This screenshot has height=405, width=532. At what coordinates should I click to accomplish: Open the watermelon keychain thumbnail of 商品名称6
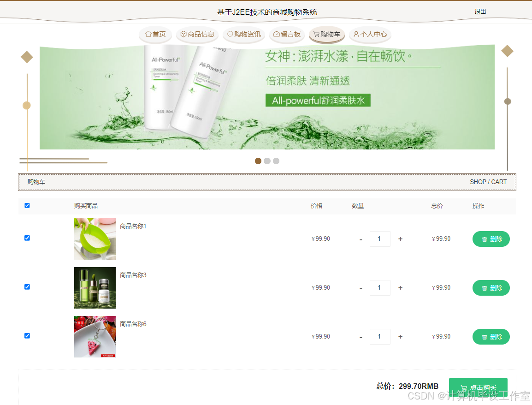pyautogui.click(x=95, y=337)
